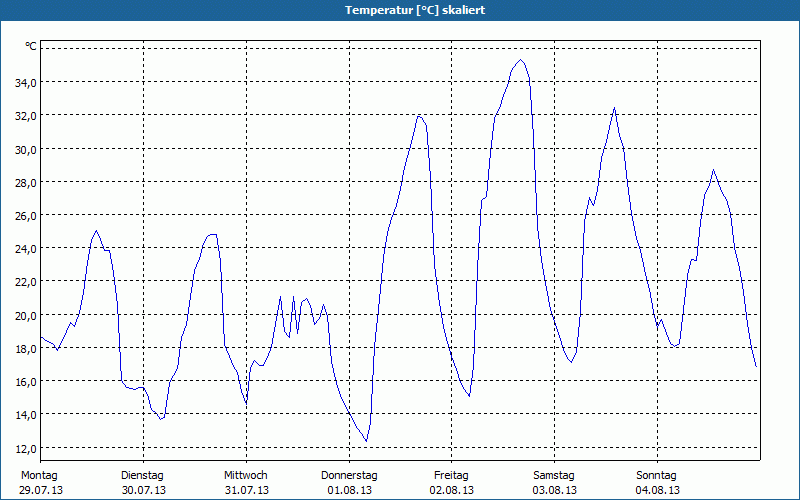Click the 18,0 axis value
Viewport: 800px width, 500px height.
[x=26, y=348]
